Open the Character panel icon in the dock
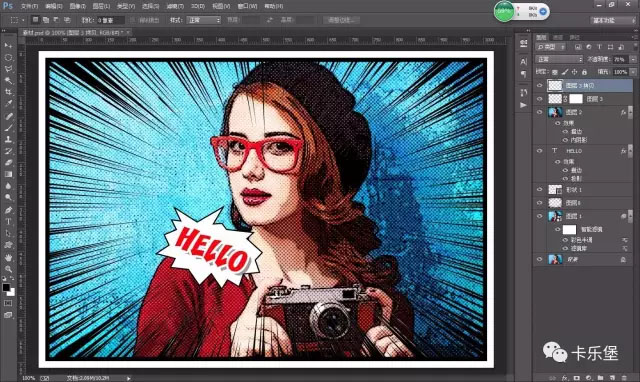 coord(524,62)
